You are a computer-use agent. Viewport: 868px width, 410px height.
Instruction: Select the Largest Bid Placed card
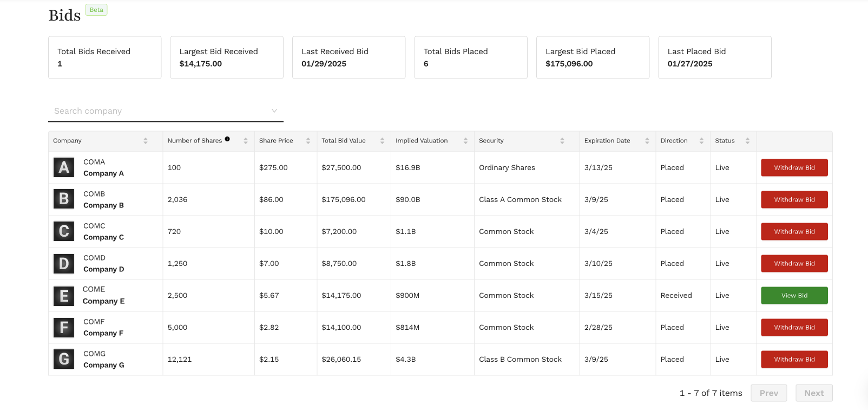click(593, 57)
